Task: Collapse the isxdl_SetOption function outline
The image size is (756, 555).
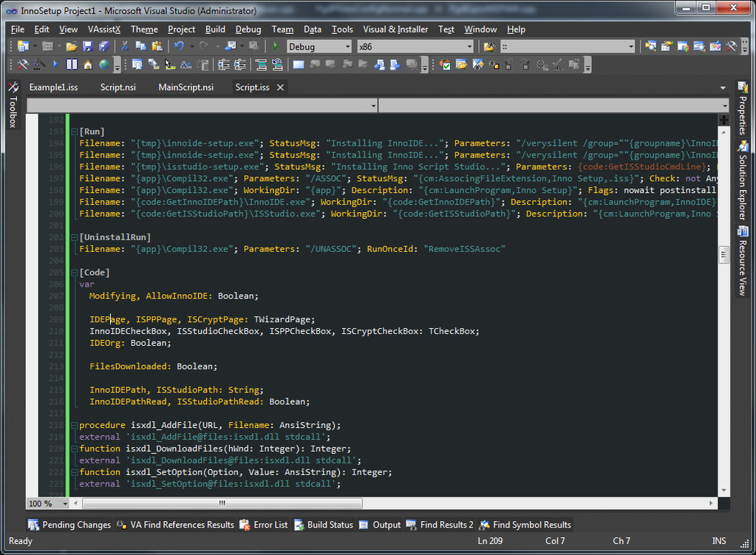Action: pyautogui.click(x=74, y=472)
